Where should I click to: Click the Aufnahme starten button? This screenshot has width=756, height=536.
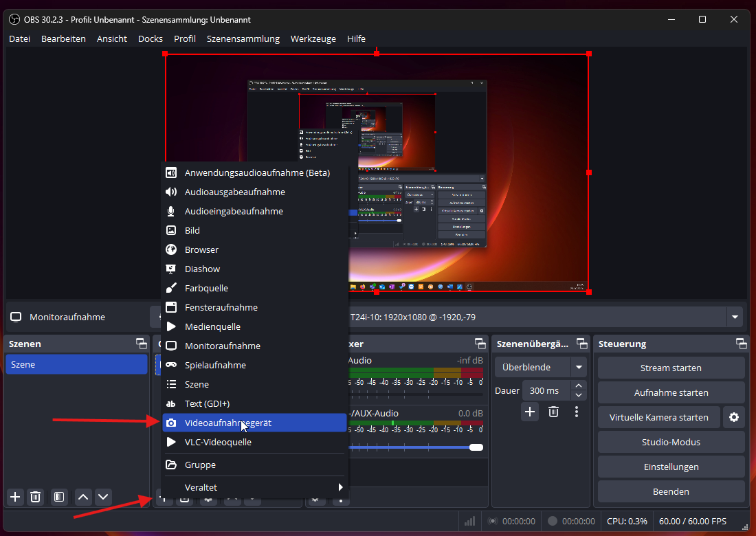671,392
